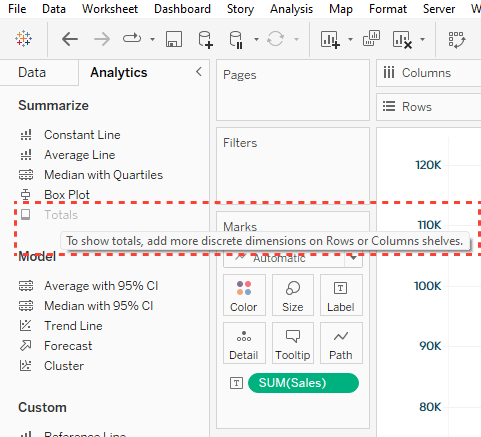Click the Constant Line icon
The width and height of the screenshot is (481, 437).
[x=26, y=135]
